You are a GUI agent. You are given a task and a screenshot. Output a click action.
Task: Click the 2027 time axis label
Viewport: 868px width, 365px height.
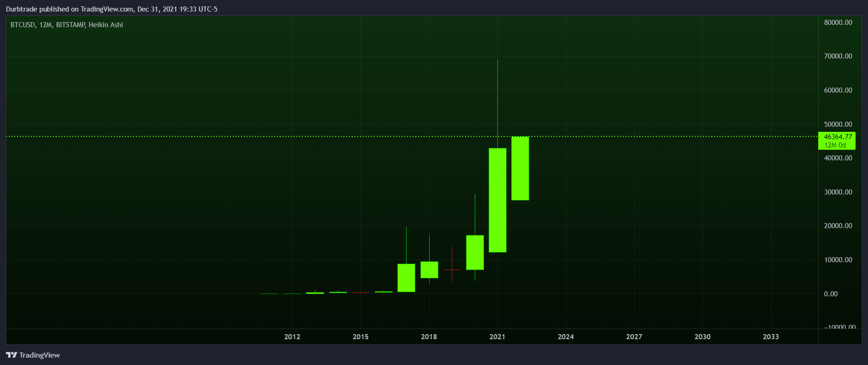point(634,337)
